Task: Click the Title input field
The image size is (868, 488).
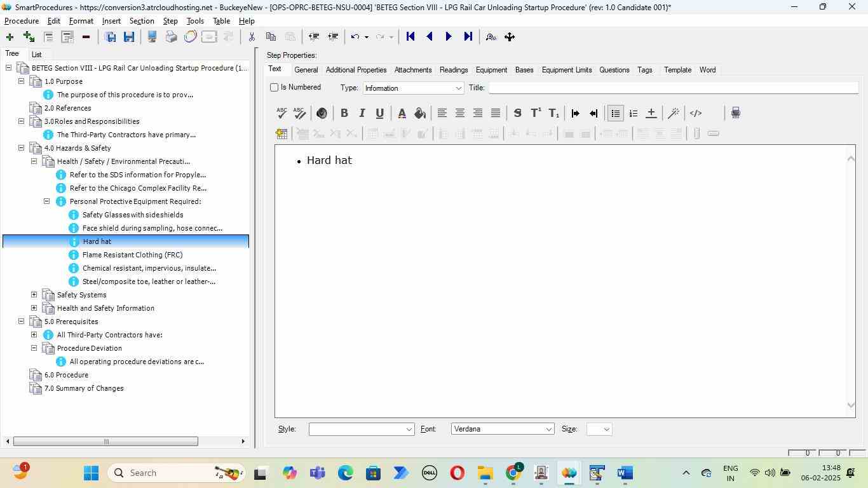Action: point(674,88)
